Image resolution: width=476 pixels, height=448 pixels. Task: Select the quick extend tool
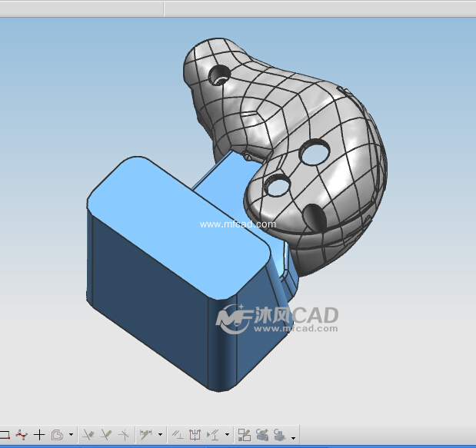106,435
